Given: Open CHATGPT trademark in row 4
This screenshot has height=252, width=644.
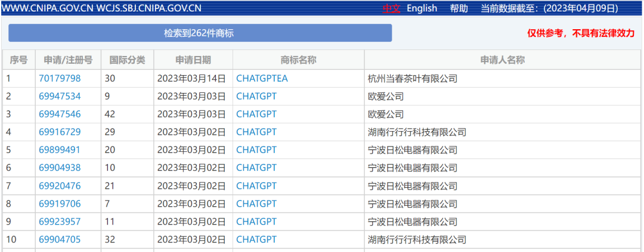Looking at the screenshot, I should 256,132.
